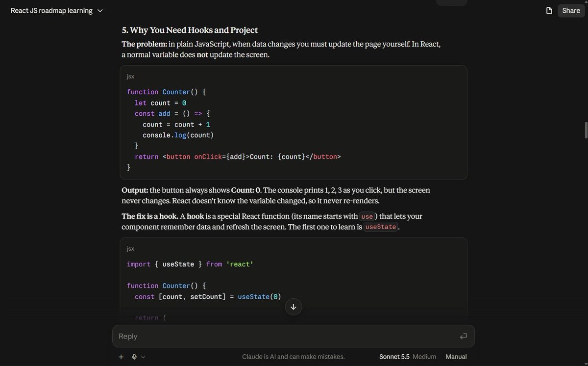588x366 pixels.
Task: Change the Medium effort setting
Action: [424, 357]
